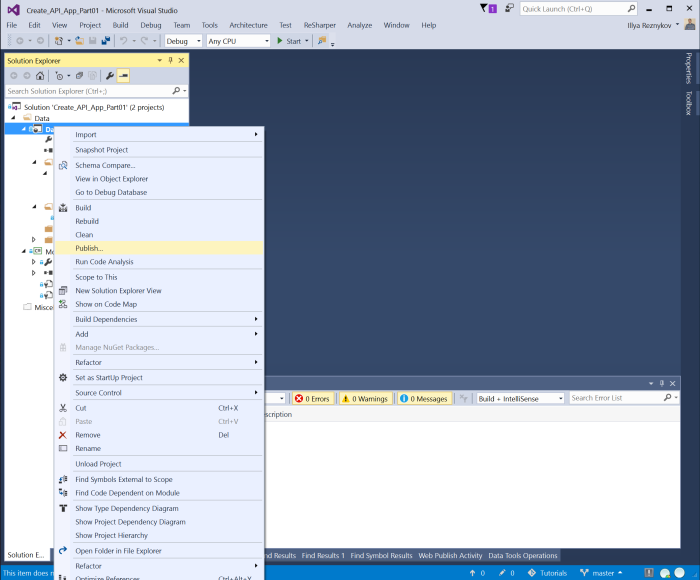The height and width of the screenshot is (580, 700).
Task: Open the Properties side tab
Action: pos(688,68)
